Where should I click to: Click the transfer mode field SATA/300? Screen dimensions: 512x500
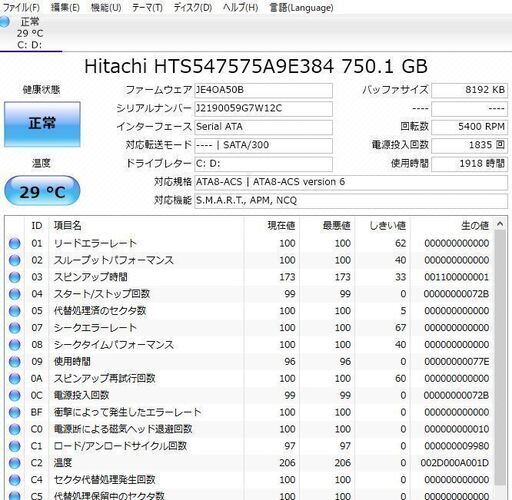(263, 145)
